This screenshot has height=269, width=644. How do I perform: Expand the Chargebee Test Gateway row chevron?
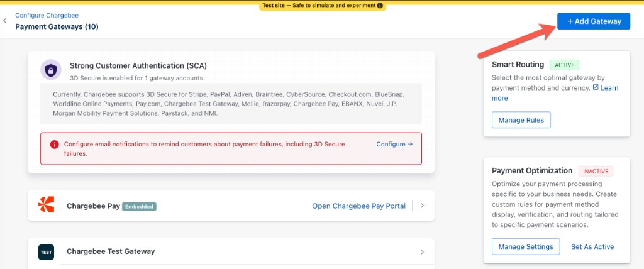tap(422, 252)
